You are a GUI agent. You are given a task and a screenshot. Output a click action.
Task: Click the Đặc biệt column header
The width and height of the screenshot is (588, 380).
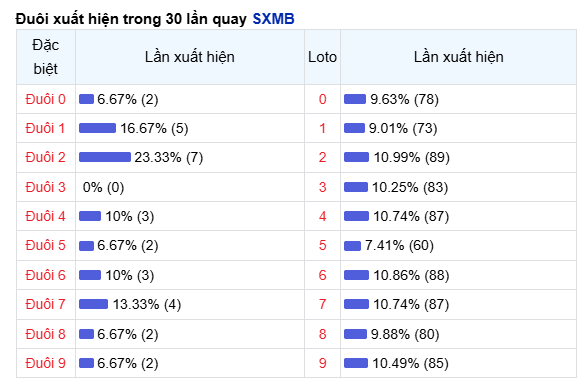click(x=46, y=57)
